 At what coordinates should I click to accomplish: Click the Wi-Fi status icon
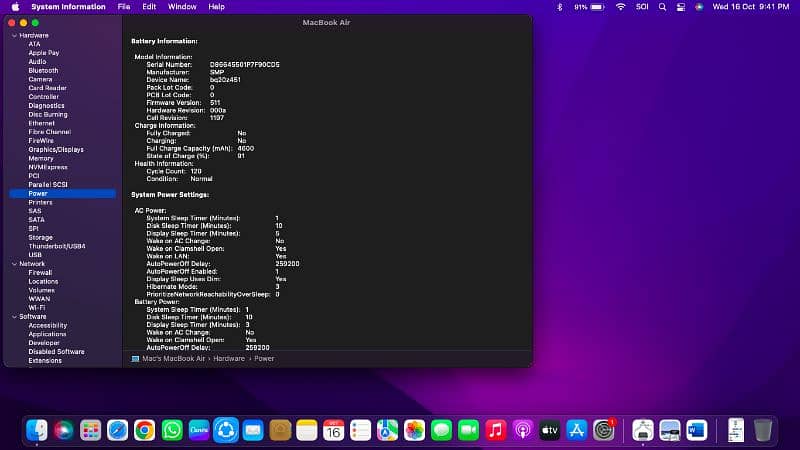[x=620, y=7]
